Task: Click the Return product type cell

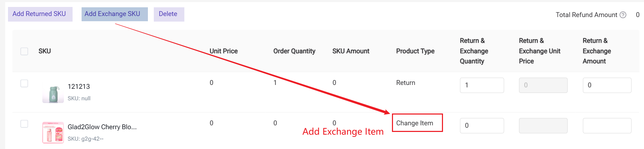Action: pyautogui.click(x=405, y=83)
